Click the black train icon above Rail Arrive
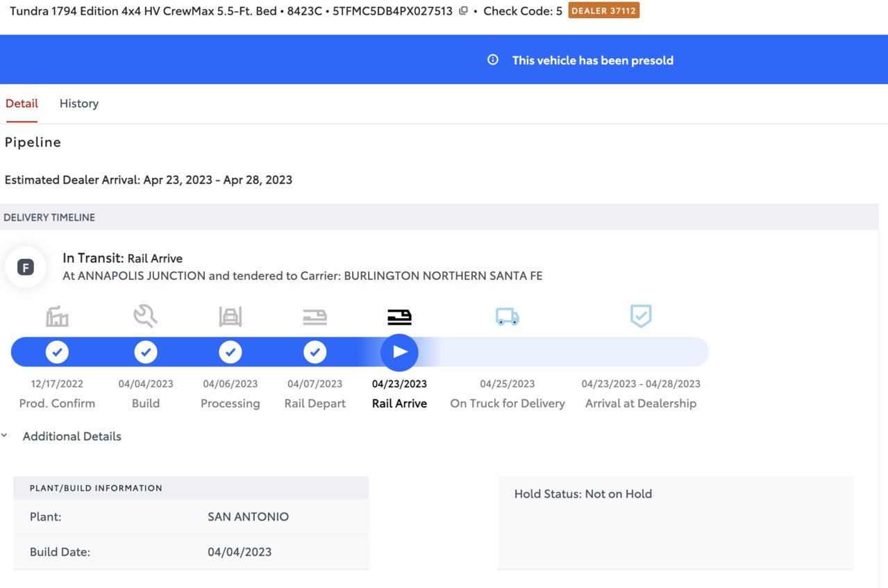 point(399,317)
